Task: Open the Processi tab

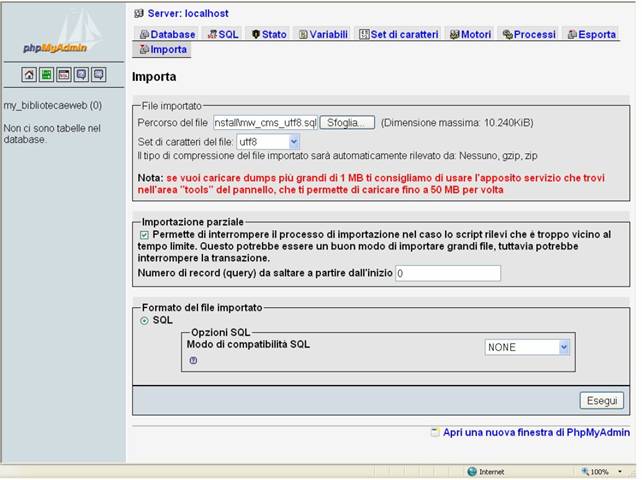Action: 529,34
